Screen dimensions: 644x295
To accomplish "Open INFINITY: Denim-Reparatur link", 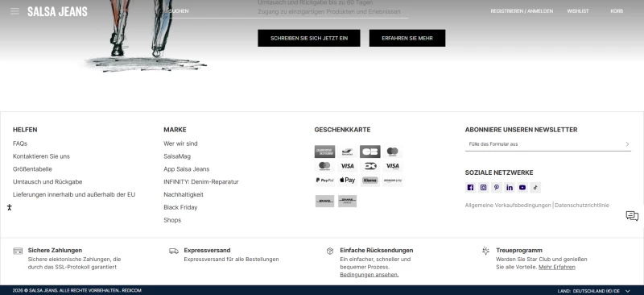I will [x=200, y=182].
